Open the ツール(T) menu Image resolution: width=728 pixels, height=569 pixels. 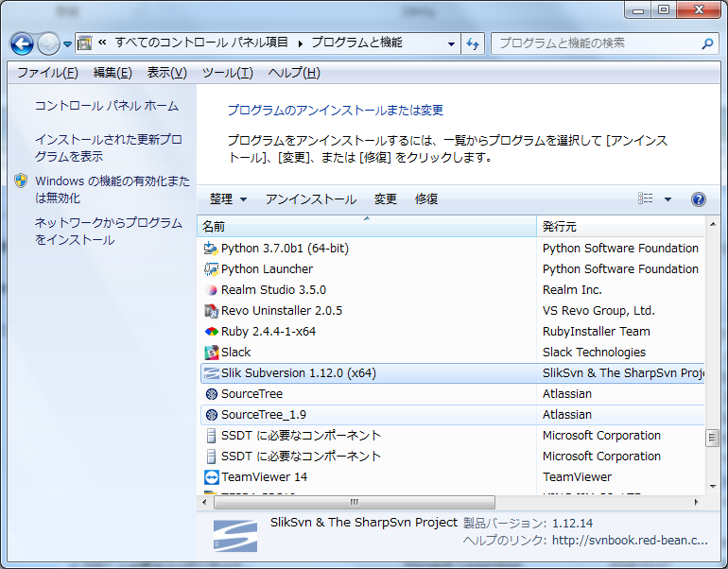(x=227, y=73)
